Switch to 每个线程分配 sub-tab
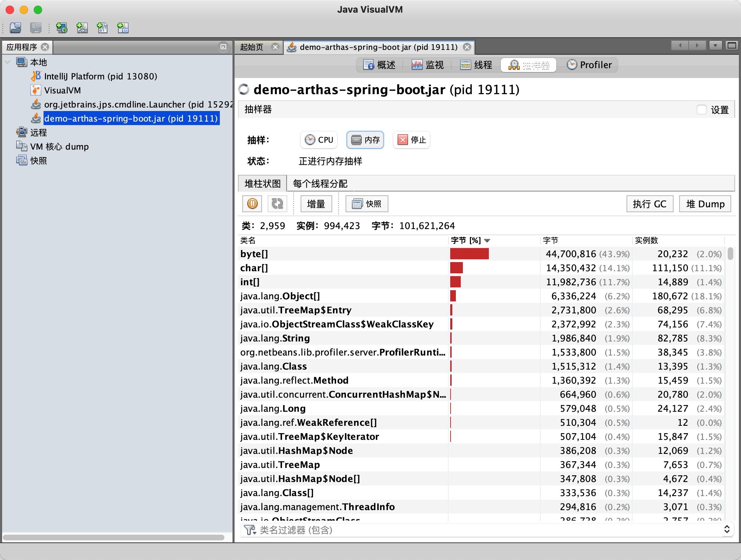Image resolution: width=741 pixels, height=560 pixels. point(320,183)
